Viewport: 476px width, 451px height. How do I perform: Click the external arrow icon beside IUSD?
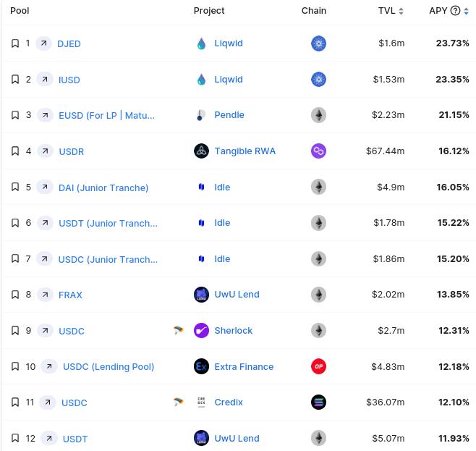click(x=46, y=80)
